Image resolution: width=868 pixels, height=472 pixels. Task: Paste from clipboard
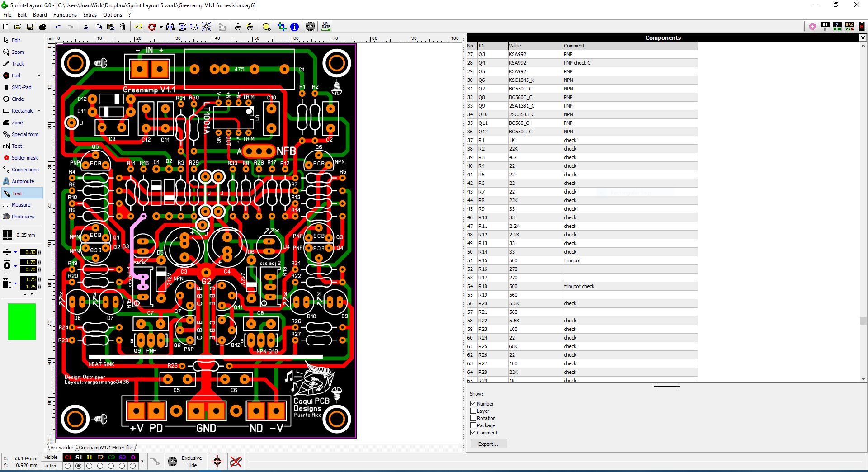click(110, 27)
